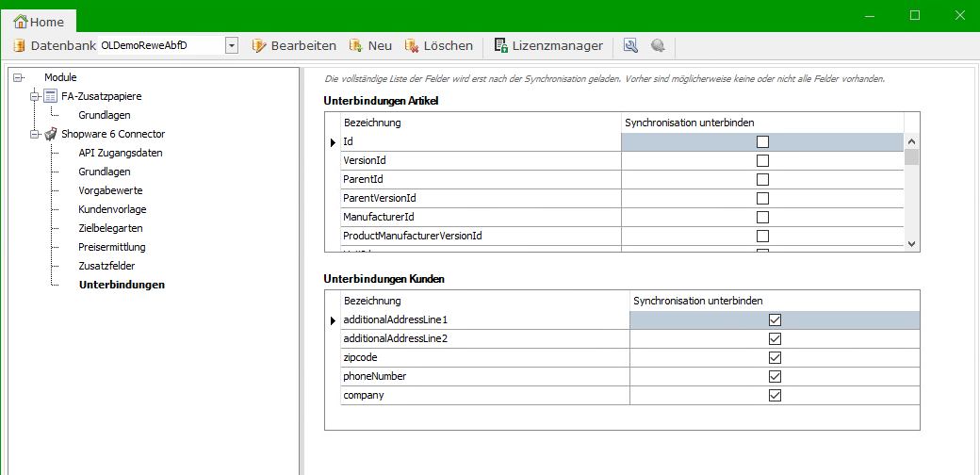The width and height of the screenshot is (980, 475).
Task: Toggle the ManufacturerId synchronisation checkbox
Action: click(x=762, y=217)
